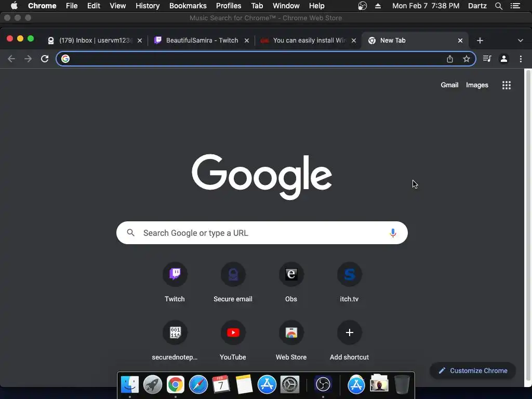This screenshot has height=399, width=532.
Task: Click the eject icon in menu bar
Action: click(378, 6)
